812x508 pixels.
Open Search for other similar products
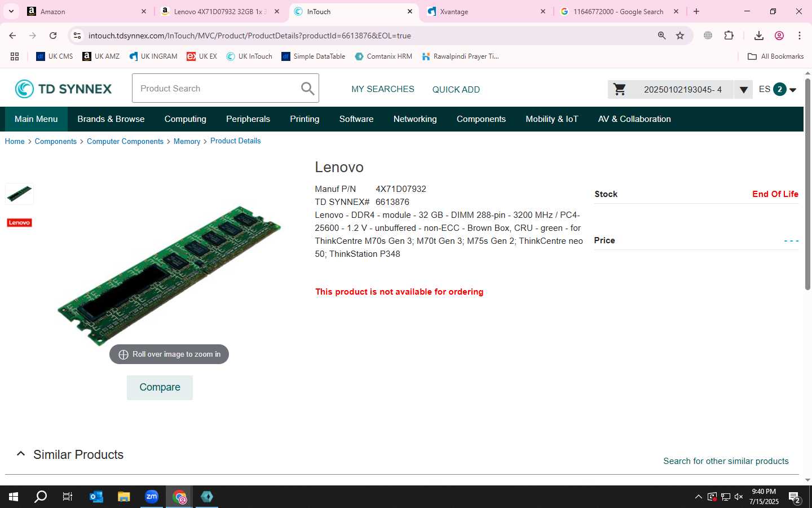tap(726, 461)
